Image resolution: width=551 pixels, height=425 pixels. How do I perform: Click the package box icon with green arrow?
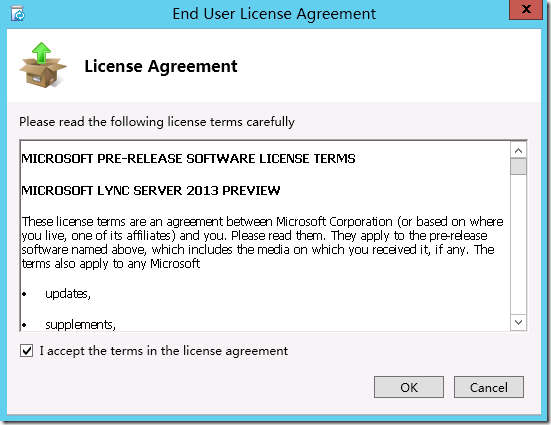(43, 65)
